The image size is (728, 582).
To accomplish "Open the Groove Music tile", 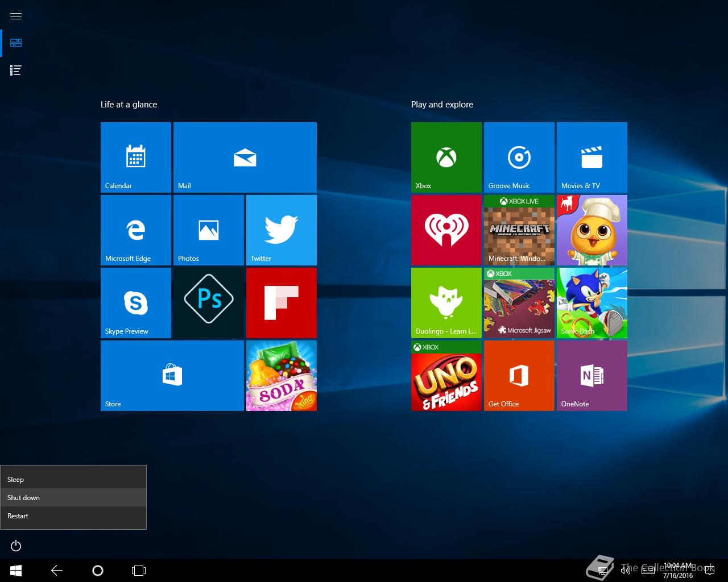I will pyautogui.click(x=519, y=157).
